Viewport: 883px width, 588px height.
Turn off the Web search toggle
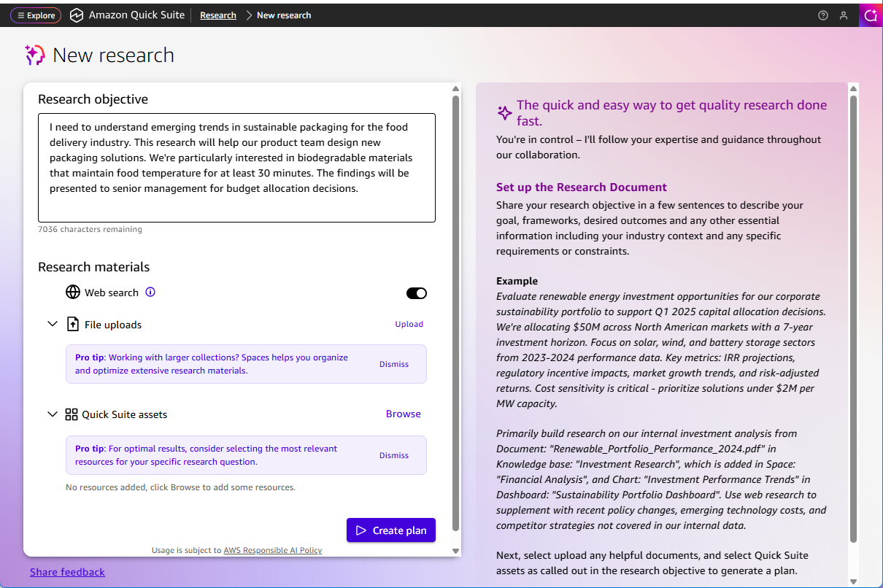[417, 293]
